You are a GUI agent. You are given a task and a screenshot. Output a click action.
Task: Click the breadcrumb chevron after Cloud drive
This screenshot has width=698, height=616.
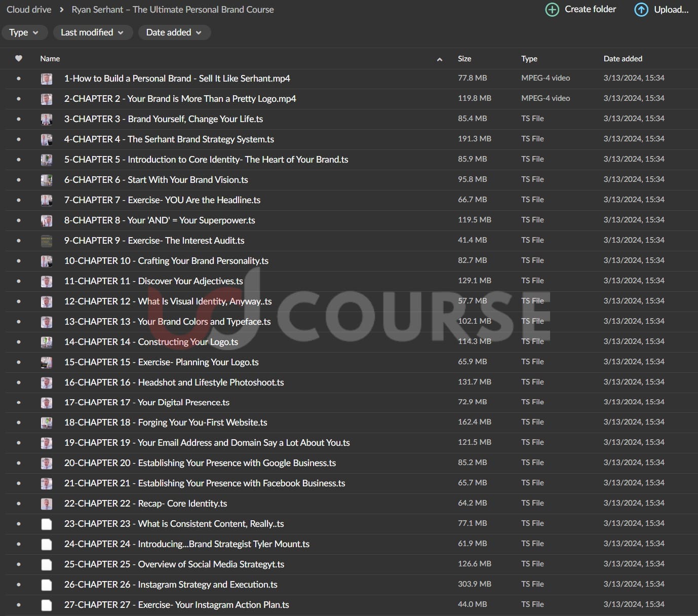tap(62, 10)
